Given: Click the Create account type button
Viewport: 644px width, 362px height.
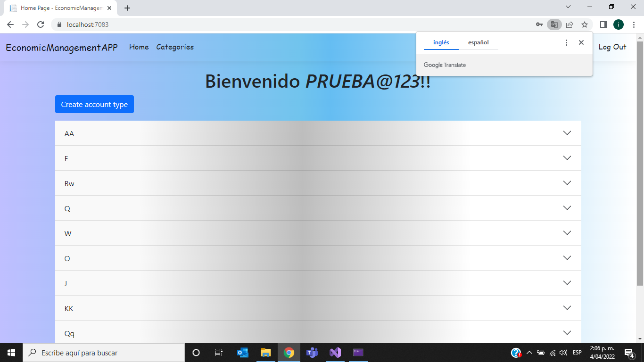Looking at the screenshot, I should [94, 104].
